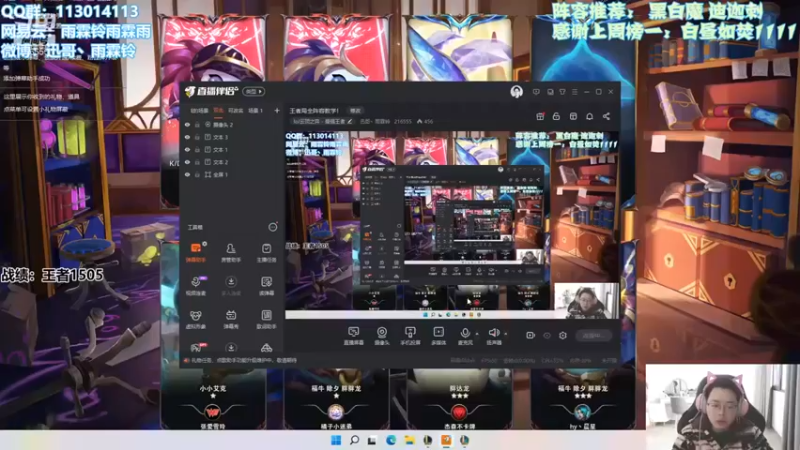
Task: Add a 摄像头 camera source
Action: 382,336
